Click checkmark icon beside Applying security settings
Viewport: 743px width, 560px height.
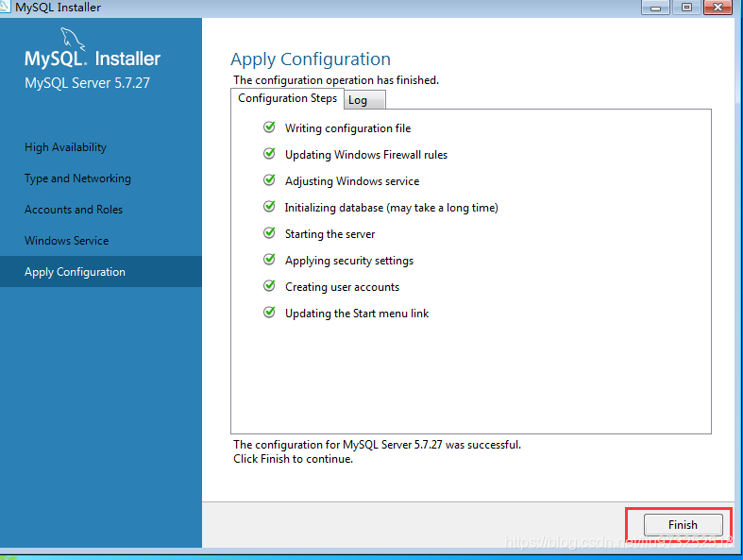[x=269, y=260]
